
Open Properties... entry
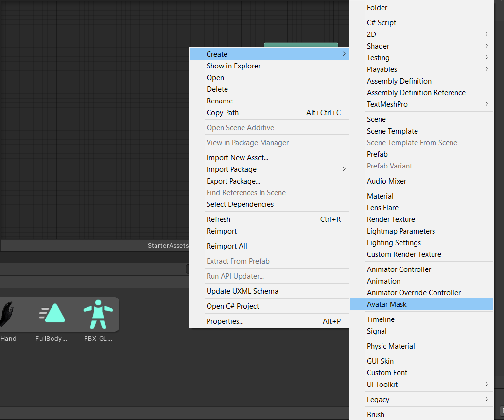tap(269, 321)
